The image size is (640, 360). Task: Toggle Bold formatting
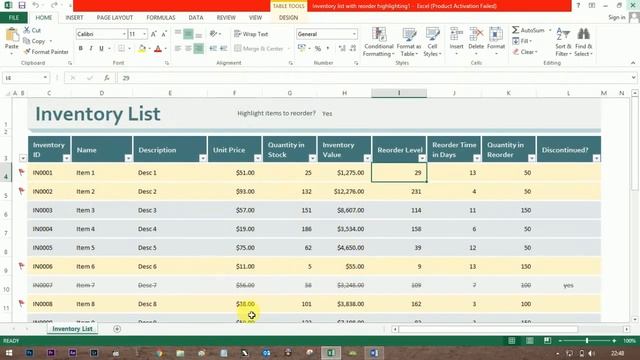80,49
